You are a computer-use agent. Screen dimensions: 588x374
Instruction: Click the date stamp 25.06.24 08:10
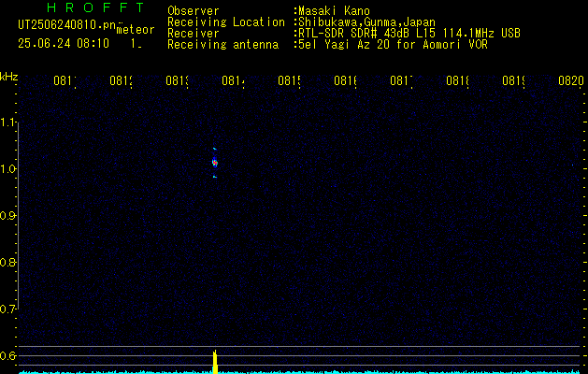(64, 43)
